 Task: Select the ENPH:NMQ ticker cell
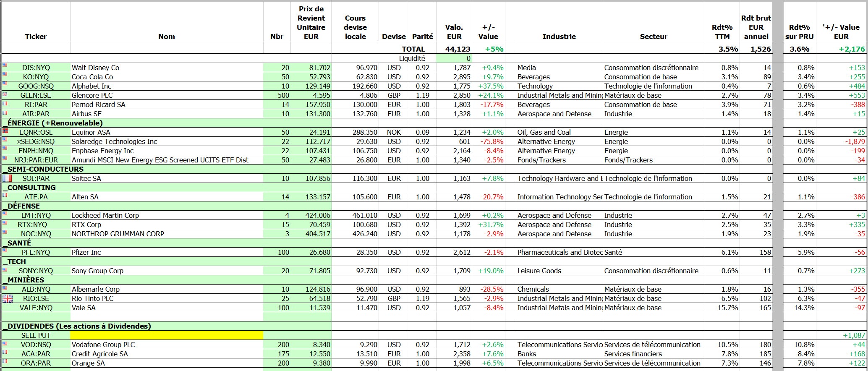tap(36, 151)
